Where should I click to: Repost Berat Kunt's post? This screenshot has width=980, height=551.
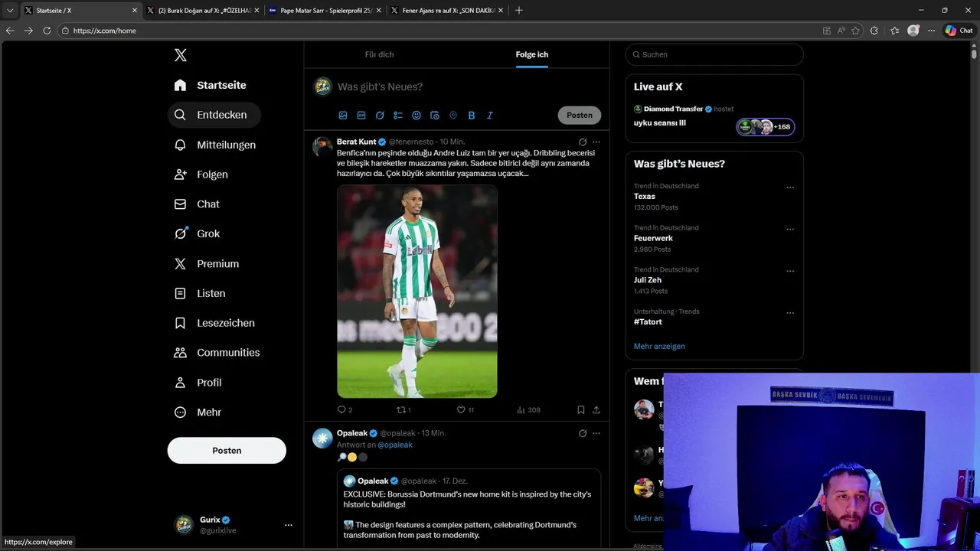403,410
